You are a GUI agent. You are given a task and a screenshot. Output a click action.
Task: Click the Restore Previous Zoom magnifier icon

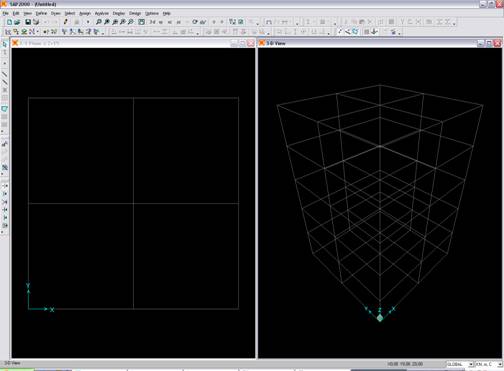(115, 22)
